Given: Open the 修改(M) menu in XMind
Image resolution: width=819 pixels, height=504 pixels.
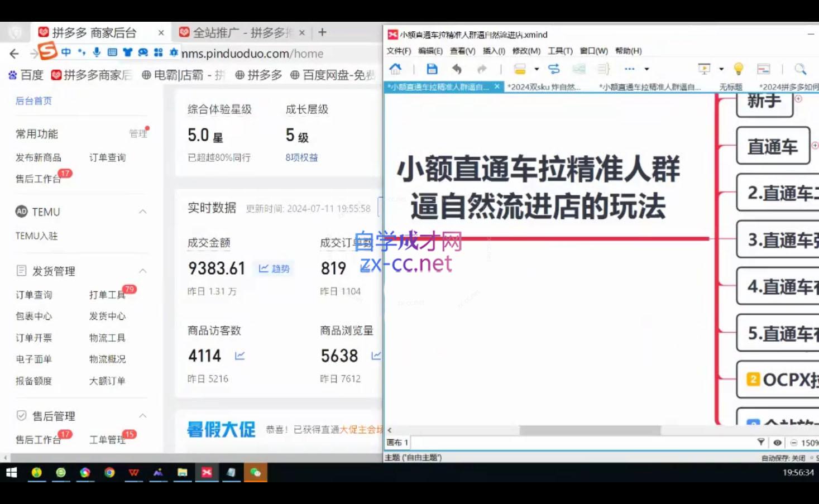Looking at the screenshot, I should pos(526,51).
